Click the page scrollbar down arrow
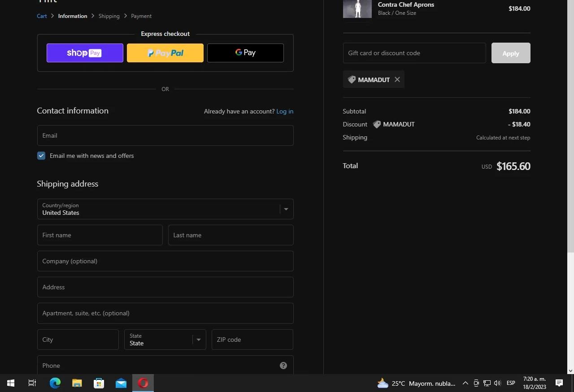The width and height of the screenshot is (574, 392). coord(570,371)
